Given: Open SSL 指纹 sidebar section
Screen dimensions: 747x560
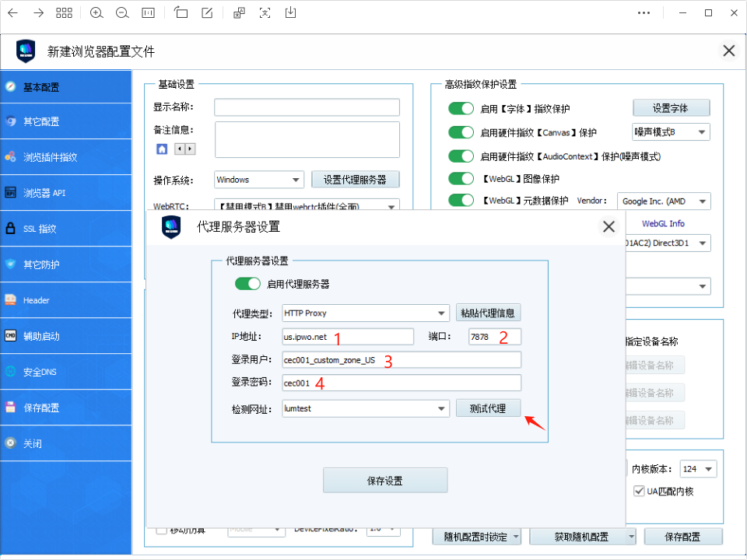Looking at the screenshot, I should [x=65, y=229].
